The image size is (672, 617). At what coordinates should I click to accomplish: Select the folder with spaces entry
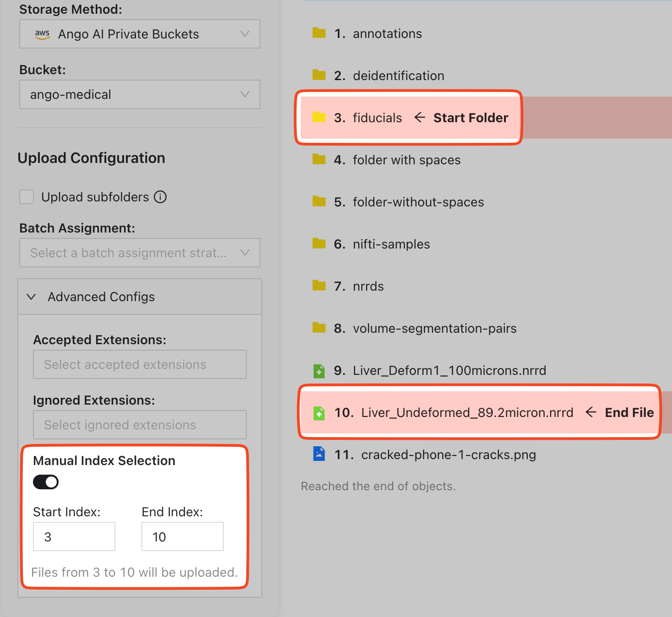tap(406, 160)
